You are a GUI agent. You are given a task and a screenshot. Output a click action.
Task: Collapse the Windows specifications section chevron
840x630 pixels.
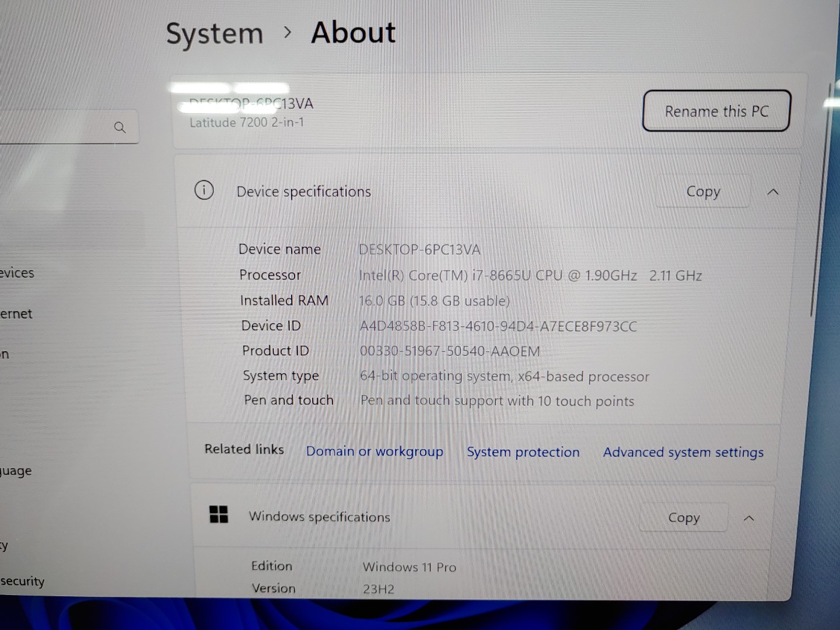click(749, 518)
